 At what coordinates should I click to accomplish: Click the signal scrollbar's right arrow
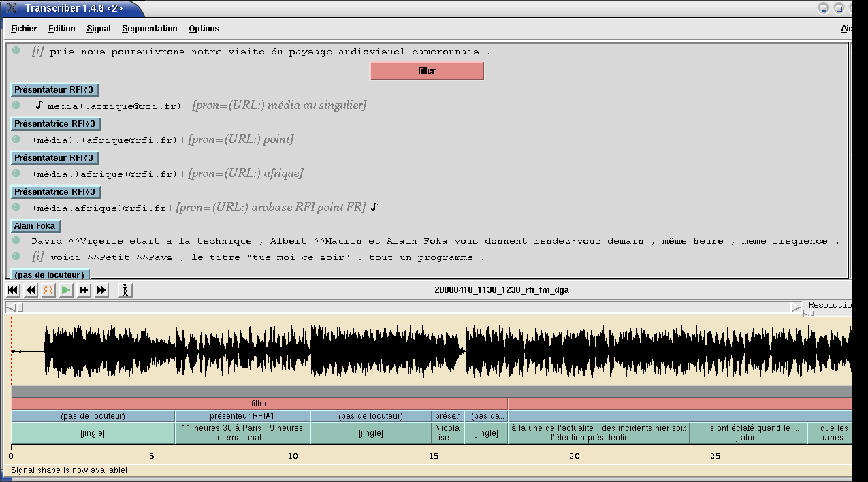tap(795, 308)
